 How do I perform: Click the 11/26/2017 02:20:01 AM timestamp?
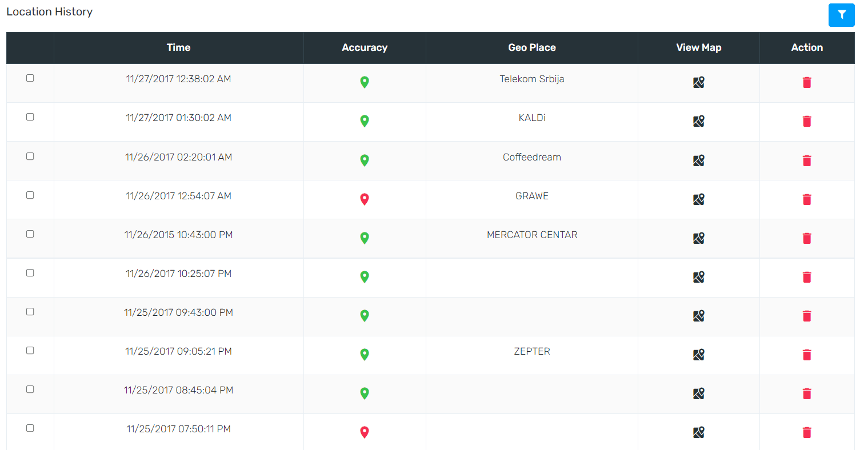(179, 158)
